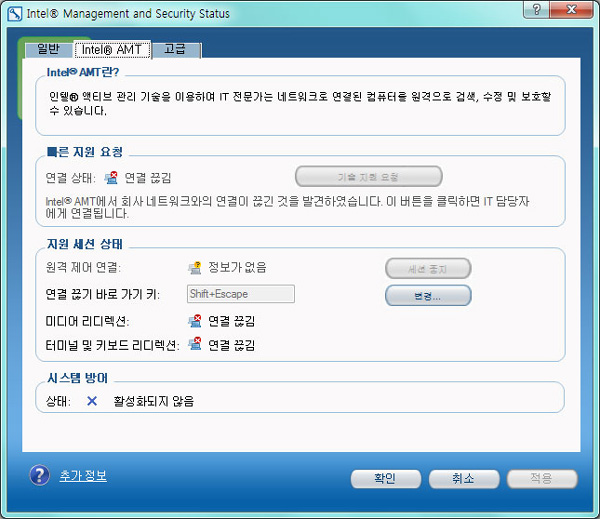Viewport: 600px width, 519px height.
Task: Click the disconnected icon beside 미디어 리디렉션
Action: 194,321
